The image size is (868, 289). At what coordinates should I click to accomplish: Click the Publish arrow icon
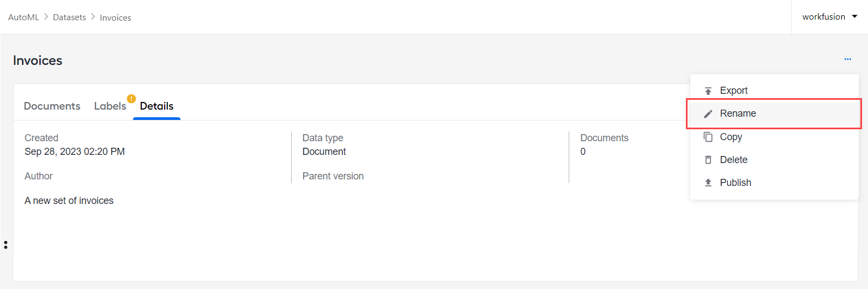coord(708,183)
